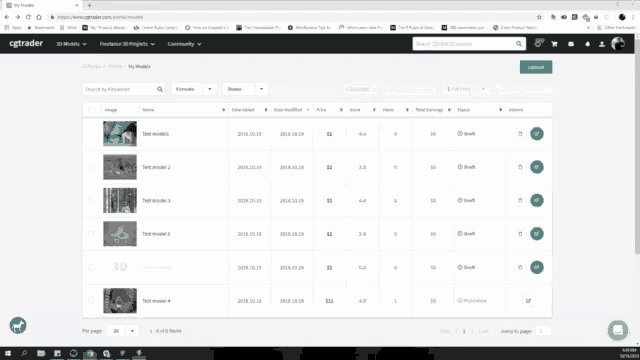Expand the 3D Models menu
Viewport: 640px width, 360px height.
[x=71, y=44]
